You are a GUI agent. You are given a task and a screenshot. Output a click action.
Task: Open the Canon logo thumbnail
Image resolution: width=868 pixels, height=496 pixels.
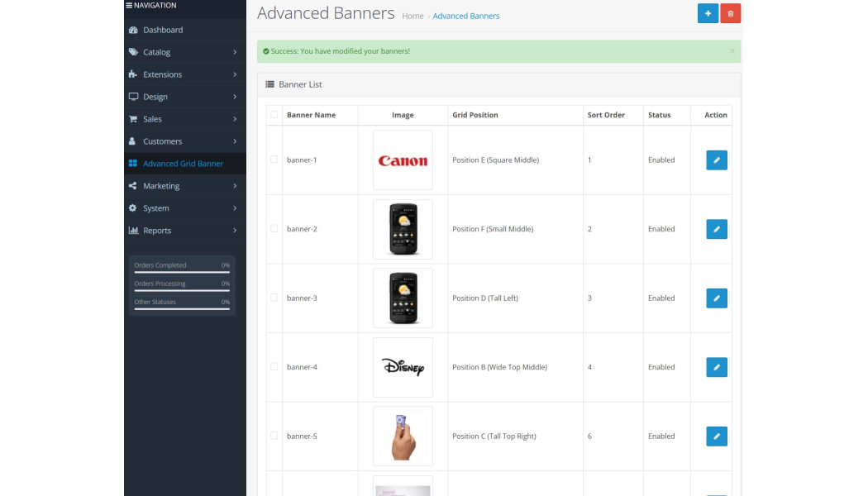click(403, 160)
